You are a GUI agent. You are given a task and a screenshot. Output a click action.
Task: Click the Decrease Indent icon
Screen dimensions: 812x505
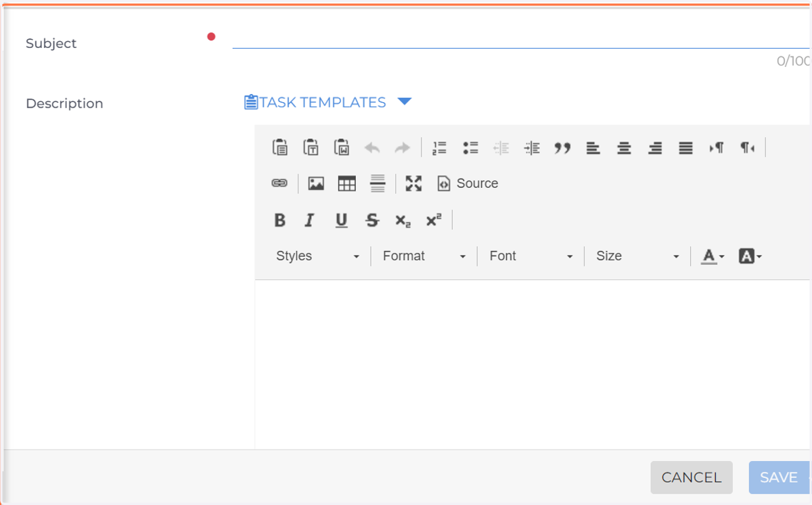501,147
